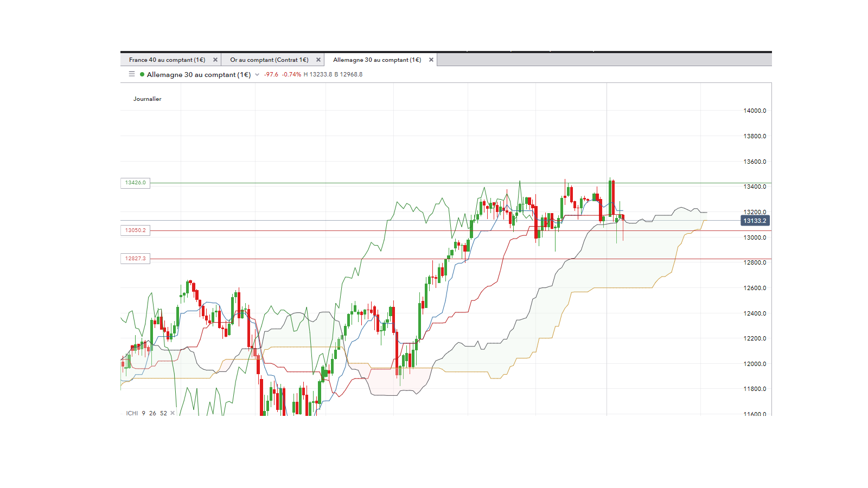Image resolution: width=868 pixels, height=488 pixels.
Task: Select the 13426.0 horizontal level label
Action: point(135,183)
